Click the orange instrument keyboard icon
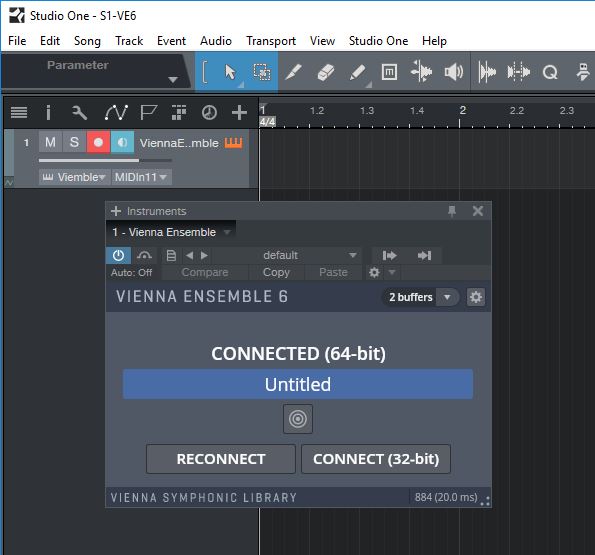Viewport: 595px width, 555px height. click(x=233, y=143)
